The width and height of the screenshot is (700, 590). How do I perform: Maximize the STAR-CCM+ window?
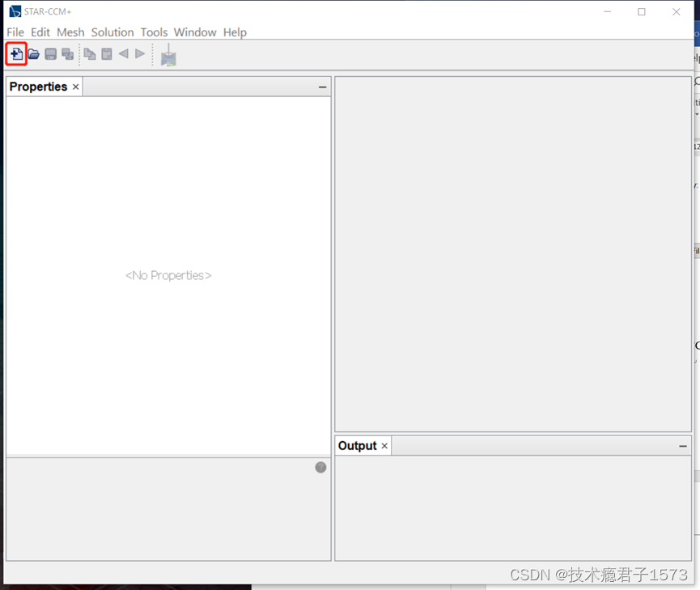coord(642,11)
